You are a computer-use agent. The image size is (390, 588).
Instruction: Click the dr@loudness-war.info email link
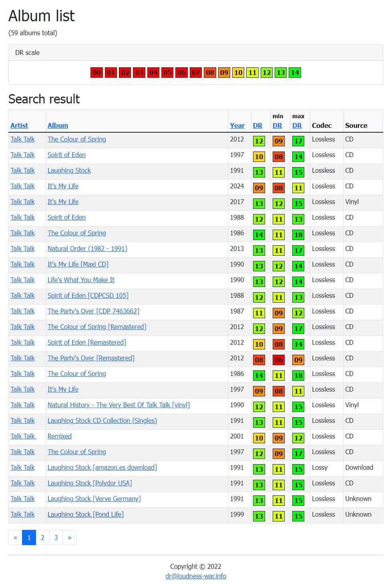coord(195,576)
